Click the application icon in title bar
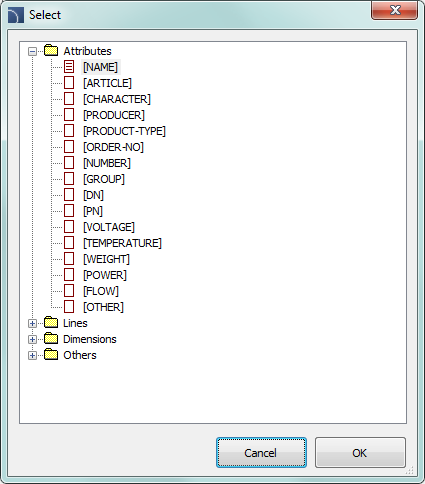This screenshot has height=484, width=425. [16, 15]
